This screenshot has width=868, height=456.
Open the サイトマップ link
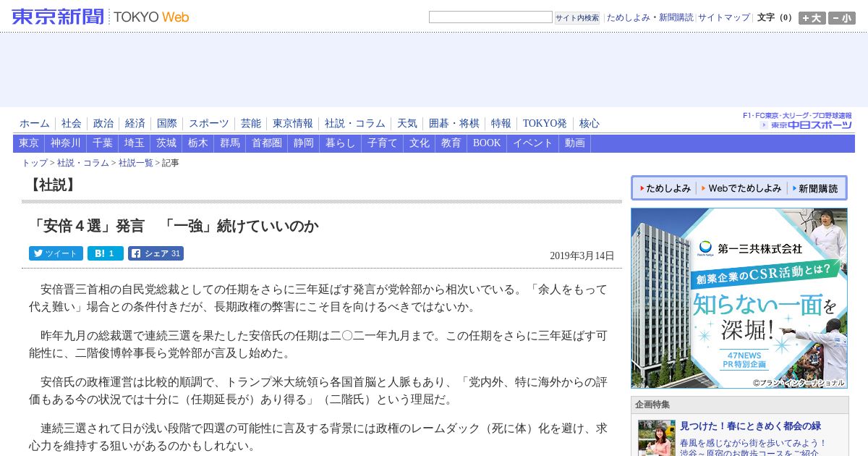[724, 17]
